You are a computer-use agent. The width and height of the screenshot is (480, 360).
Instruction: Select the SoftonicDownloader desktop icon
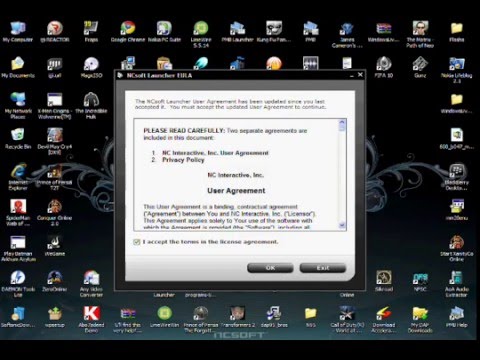tap(18, 317)
